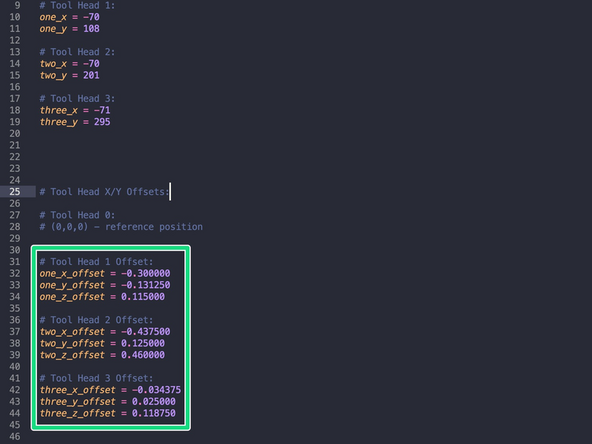592x444 pixels.
Task: Click the value -71 of three_x
Action: tap(102, 110)
